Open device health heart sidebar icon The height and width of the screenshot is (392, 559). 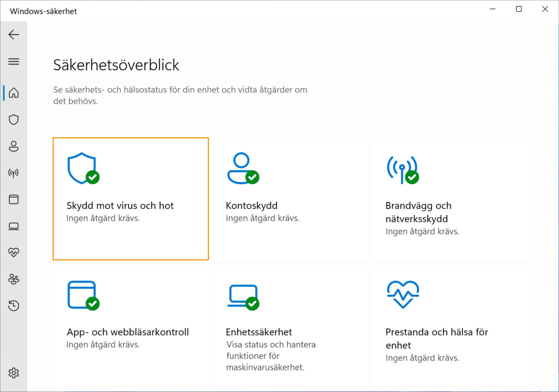coord(14,252)
